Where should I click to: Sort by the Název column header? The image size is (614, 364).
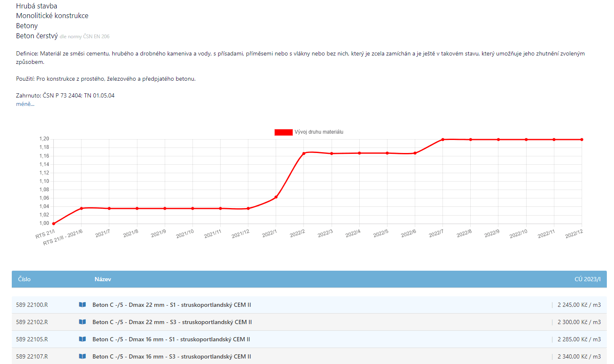click(x=103, y=279)
